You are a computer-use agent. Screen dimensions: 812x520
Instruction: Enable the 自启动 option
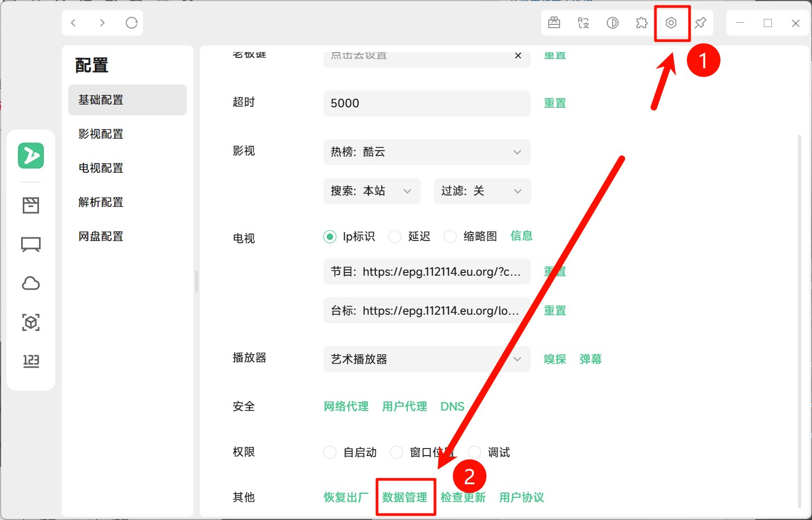[x=330, y=452]
